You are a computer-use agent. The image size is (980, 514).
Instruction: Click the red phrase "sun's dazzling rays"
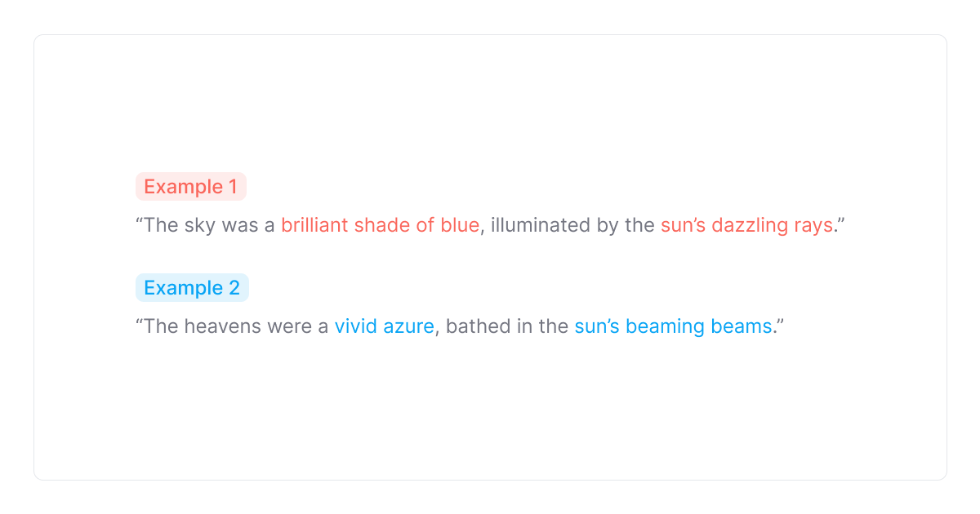click(x=746, y=225)
